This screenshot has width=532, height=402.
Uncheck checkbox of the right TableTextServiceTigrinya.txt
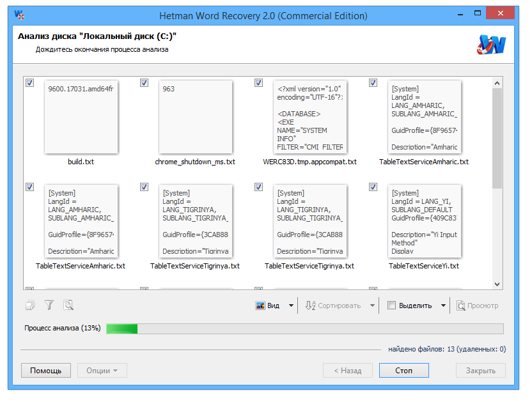258,187
